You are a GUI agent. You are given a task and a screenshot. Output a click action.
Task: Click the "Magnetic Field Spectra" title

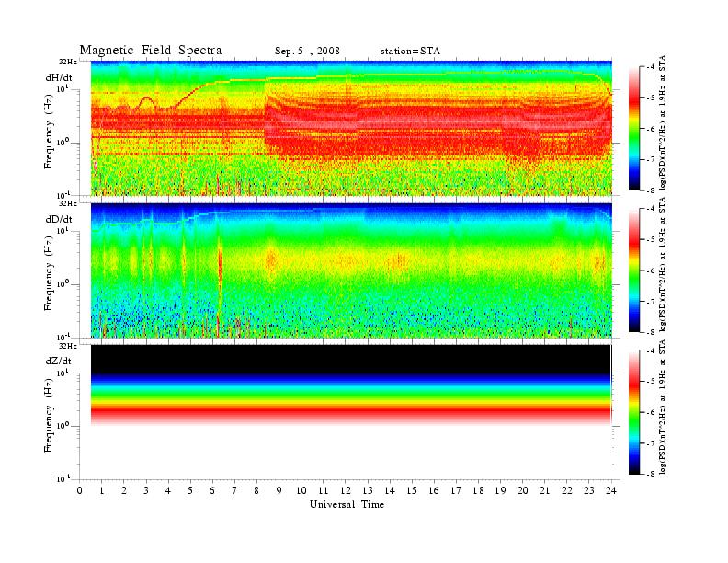(x=151, y=51)
